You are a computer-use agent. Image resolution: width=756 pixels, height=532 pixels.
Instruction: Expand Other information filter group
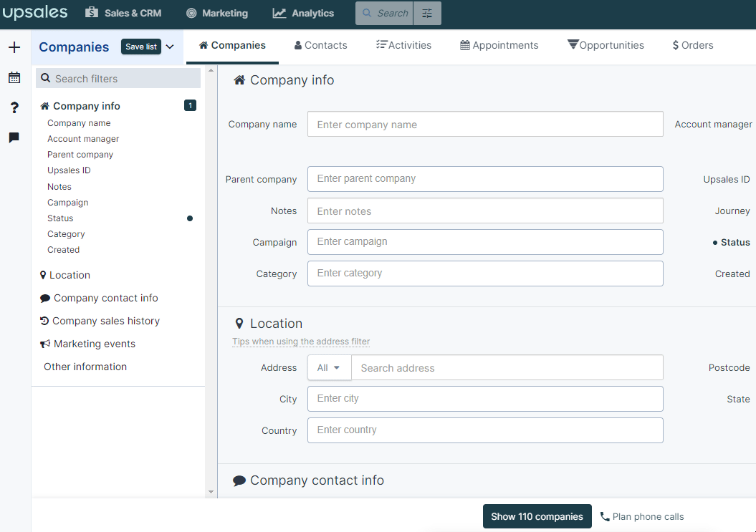coord(85,367)
